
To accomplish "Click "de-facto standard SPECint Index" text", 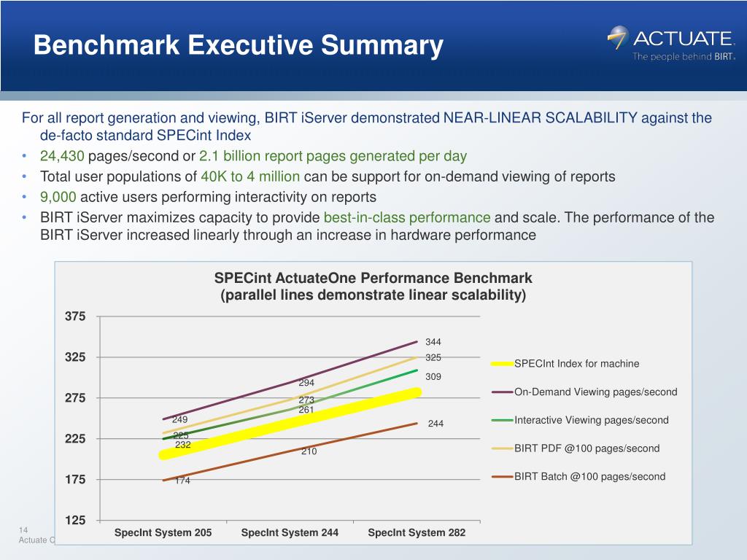I will coord(145,135).
